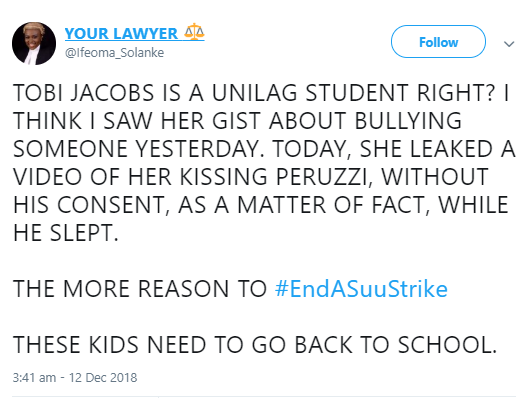The image size is (524, 398).
Task: Open the YOUR LAWYER display name link
Action: (x=121, y=33)
